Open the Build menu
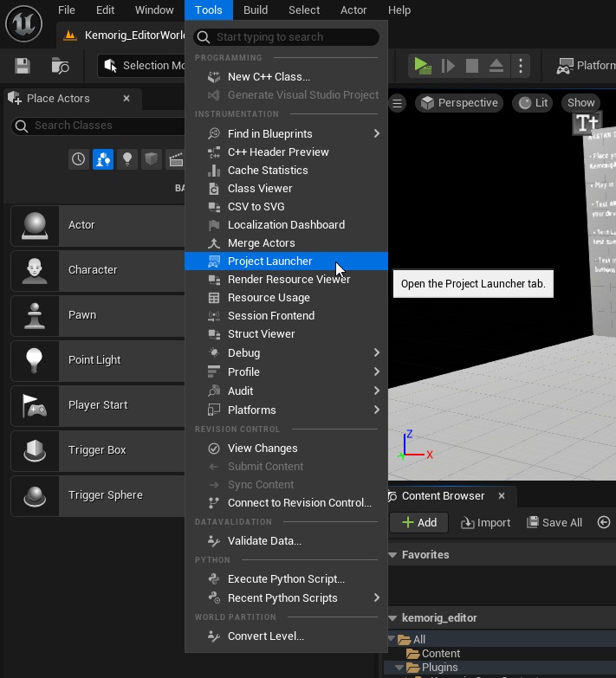This screenshot has height=678, width=616. click(x=255, y=10)
